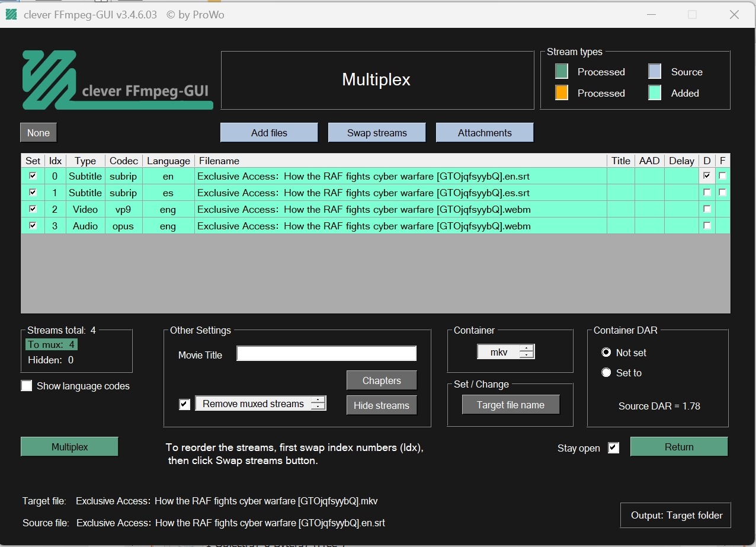Click into the Movie Title field
Viewport: 756px width, 547px height.
(x=326, y=354)
